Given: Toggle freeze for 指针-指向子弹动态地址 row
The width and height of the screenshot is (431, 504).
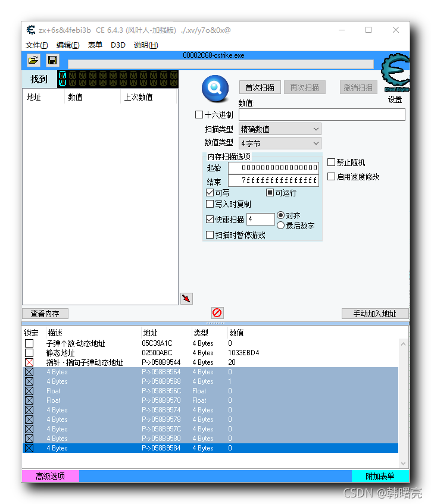Looking at the screenshot, I should tap(29, 362).
